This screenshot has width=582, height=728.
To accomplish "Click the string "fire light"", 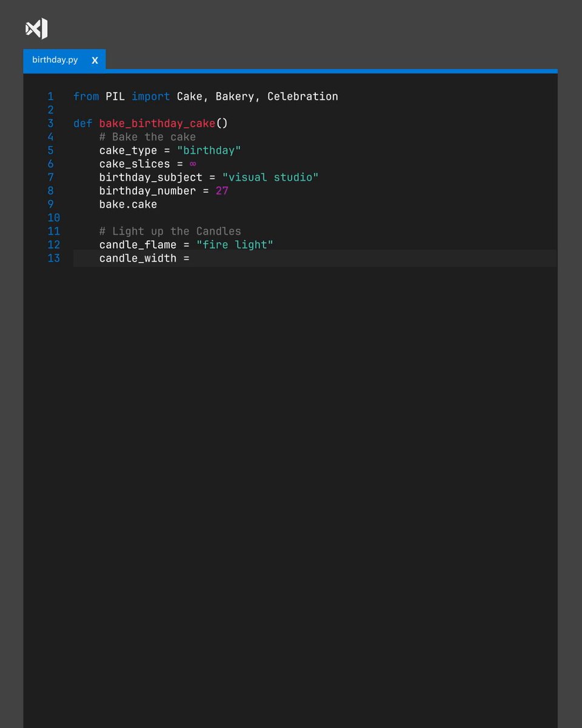I will [x=235, y=244].
